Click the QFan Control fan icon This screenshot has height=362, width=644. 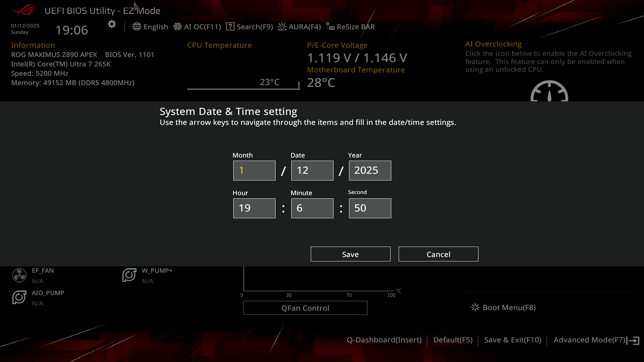[x=305, y=308]
